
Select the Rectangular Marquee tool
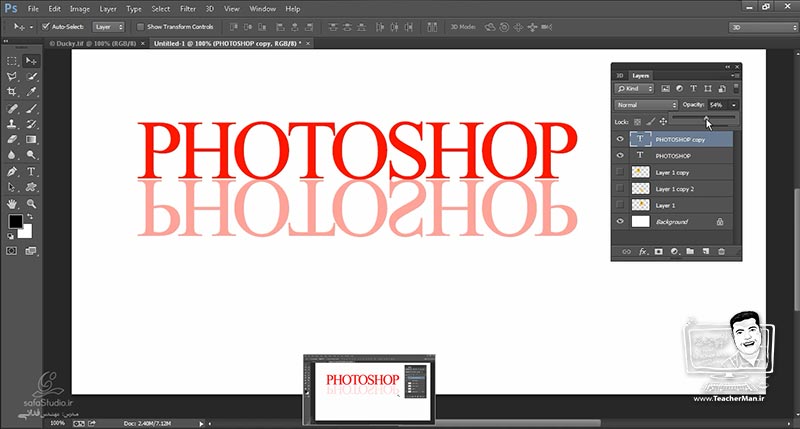(x=12, y=61)
